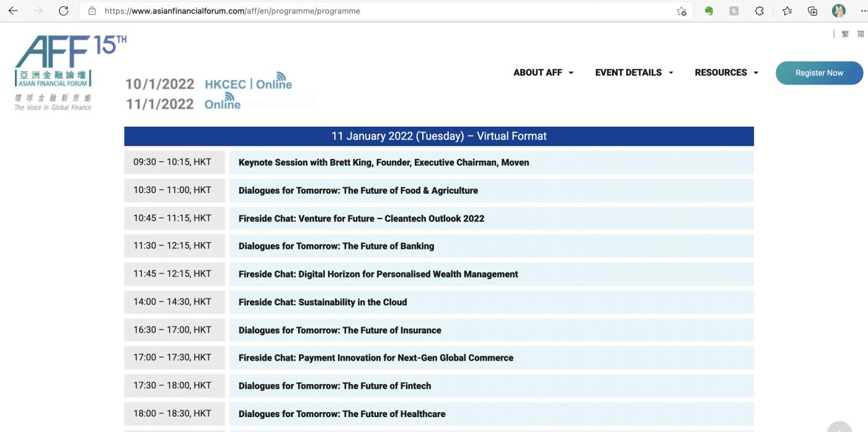Click the gray square extension icon
This screenshot has height=432, width=868.
734,11
